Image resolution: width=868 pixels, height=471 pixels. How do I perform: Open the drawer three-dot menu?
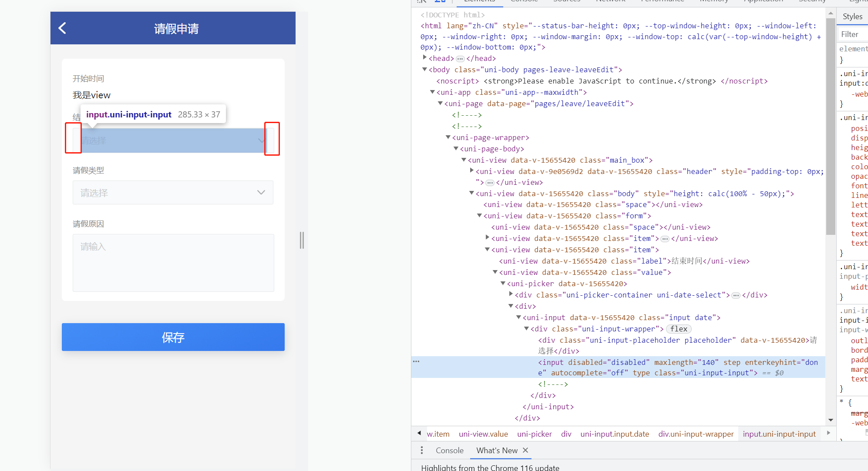coord(421,450)
